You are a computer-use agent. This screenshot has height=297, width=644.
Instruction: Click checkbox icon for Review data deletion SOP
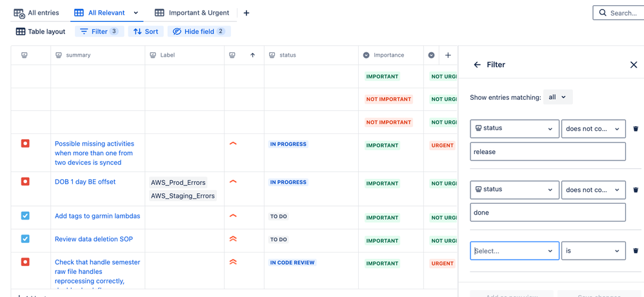tap(25, 239)
